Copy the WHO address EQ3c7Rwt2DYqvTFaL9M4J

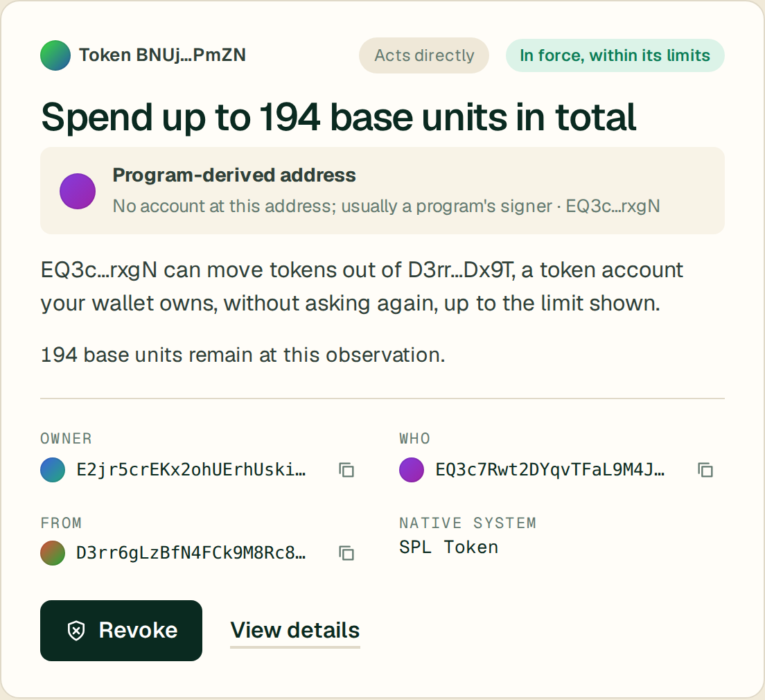pyautogui.click(x=705, y=470)
